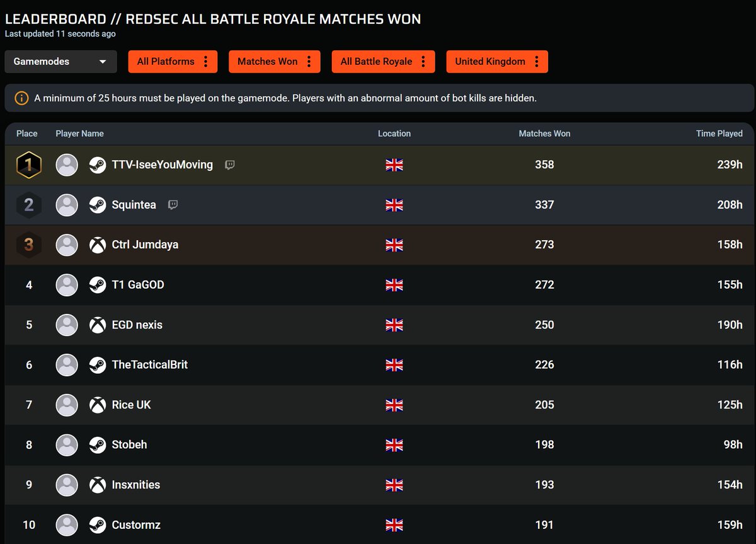Click the Time Played column header
Screen dimensions: 756x544
tap(719, 134)
